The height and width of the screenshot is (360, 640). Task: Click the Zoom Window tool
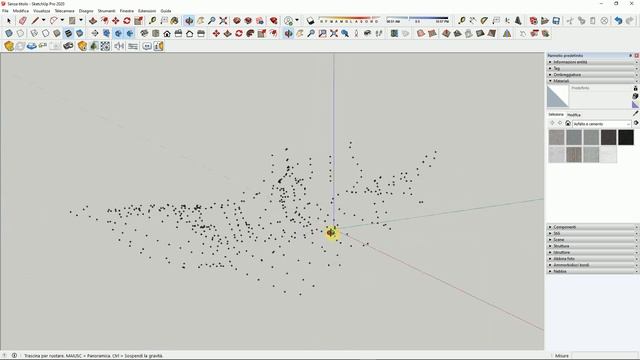point(322,33)
